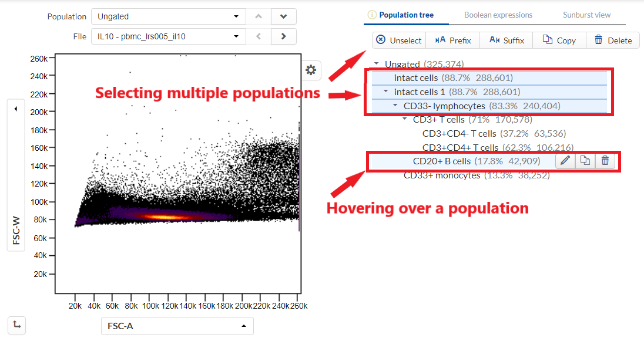
Task: Go to previous population up arrow
Action: point(259,16)
